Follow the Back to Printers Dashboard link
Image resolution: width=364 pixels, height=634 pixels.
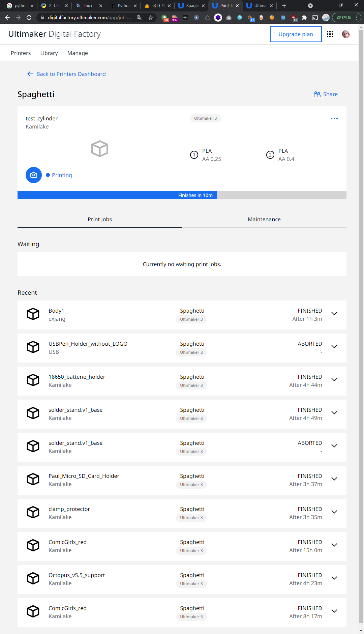pyautogui.click(x=71, y=74)
